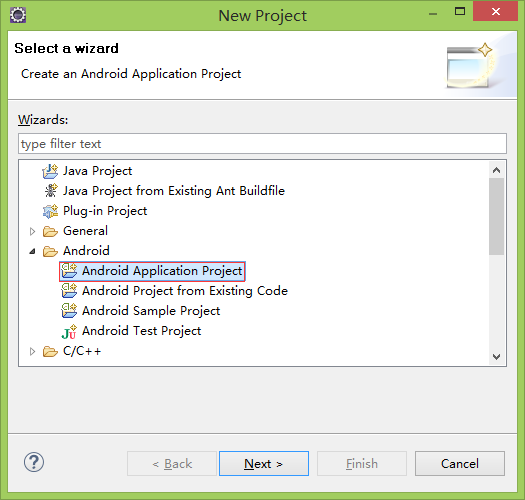This screenshot has height=500, width=525.
Task: Open help via question mark icon
Action: pyautogui.click(x=34, y=462)
